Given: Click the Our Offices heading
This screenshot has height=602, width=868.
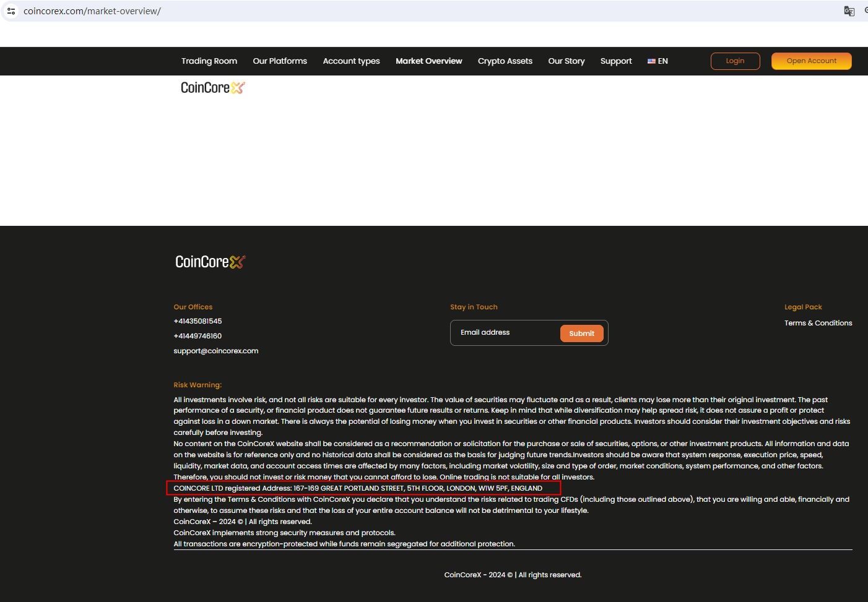Looking at the screenshot, I should tap(193, 307).
